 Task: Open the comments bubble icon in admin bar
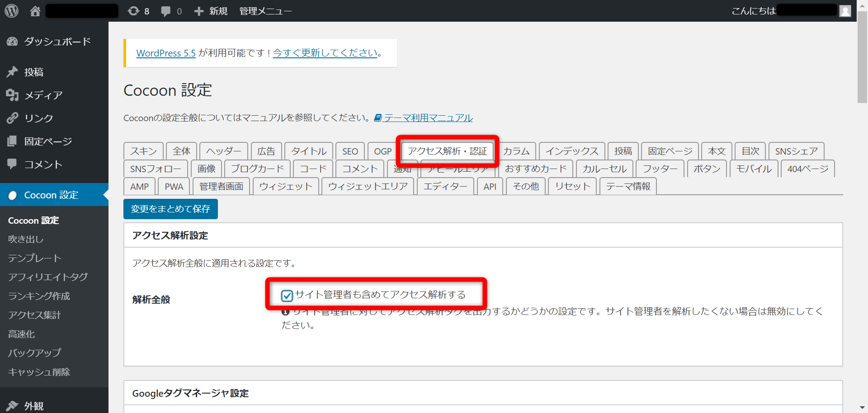[166, 11]
